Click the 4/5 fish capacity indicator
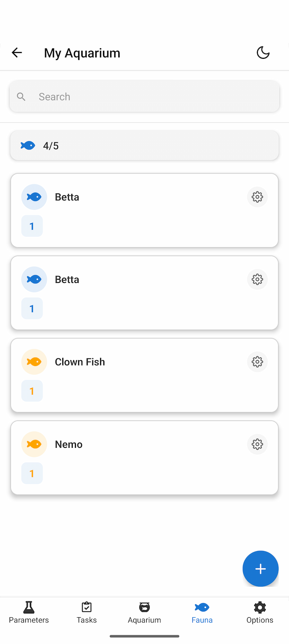289x644 pixels. (x=144, y=145)
